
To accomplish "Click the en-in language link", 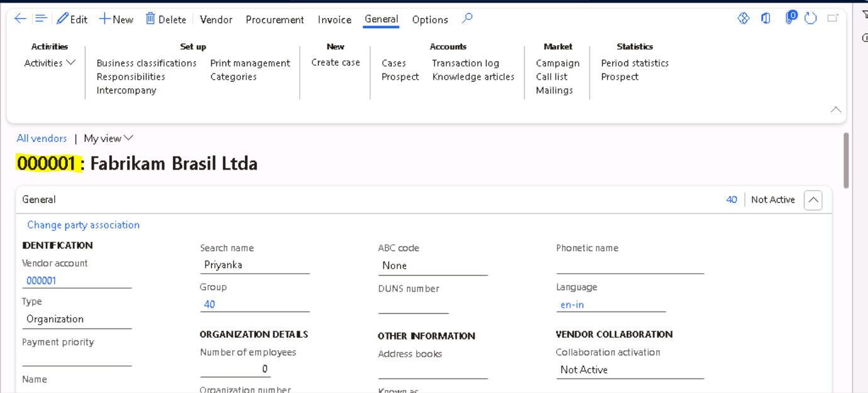I will (x=572, y=304).
